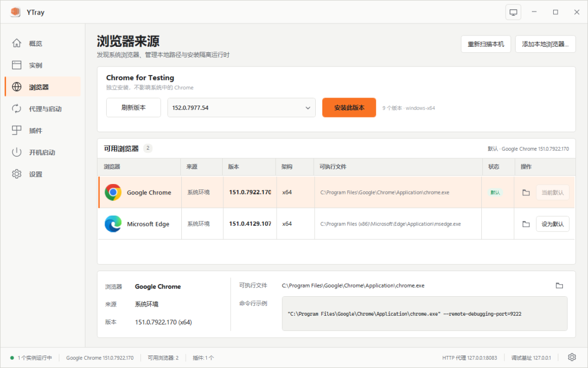588x368 pixels.
Task: Click the globe icon beside 浏览器
Action: pos(16,87)
